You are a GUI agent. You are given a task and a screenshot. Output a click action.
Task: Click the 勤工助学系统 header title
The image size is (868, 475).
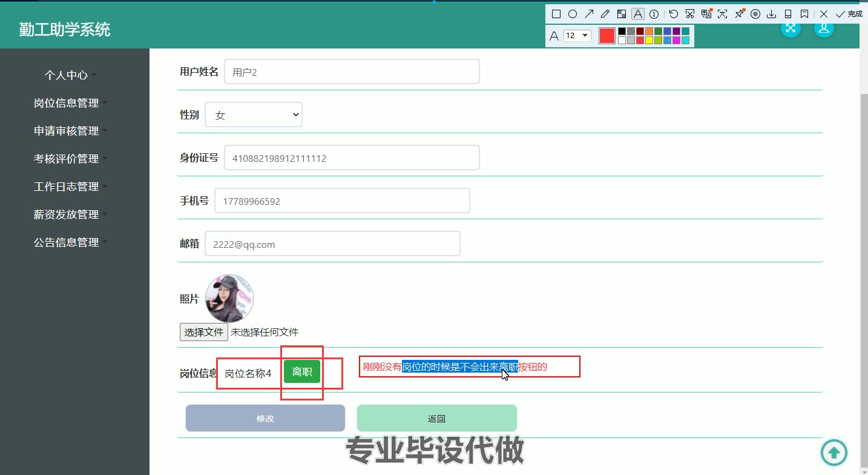(65, 29)
